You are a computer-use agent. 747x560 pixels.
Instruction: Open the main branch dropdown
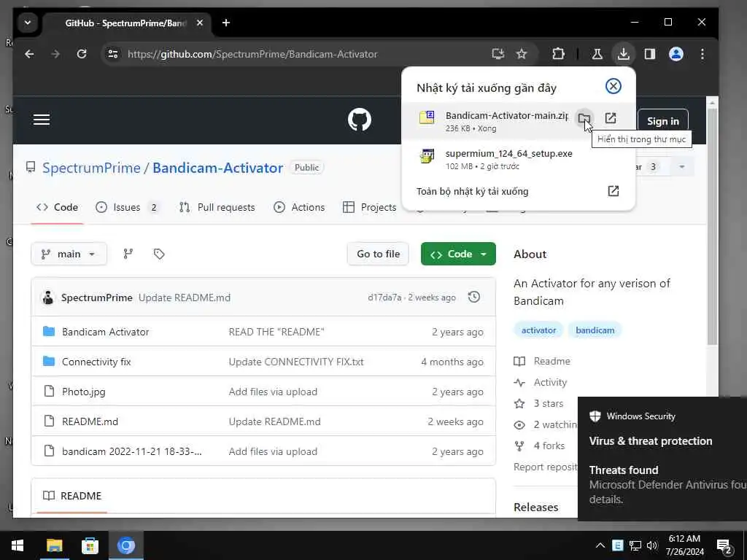(x=69, y=254)
